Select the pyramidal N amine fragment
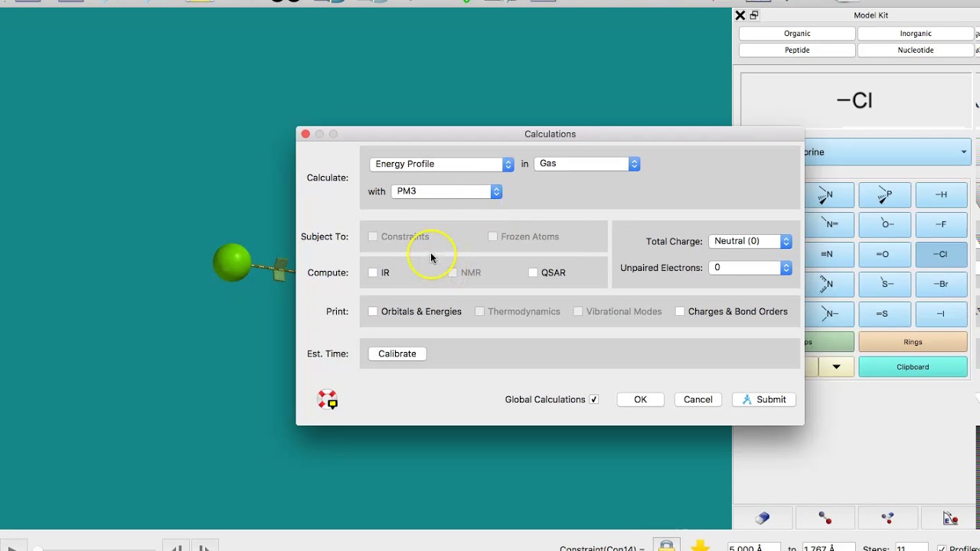 click(829, 194)
